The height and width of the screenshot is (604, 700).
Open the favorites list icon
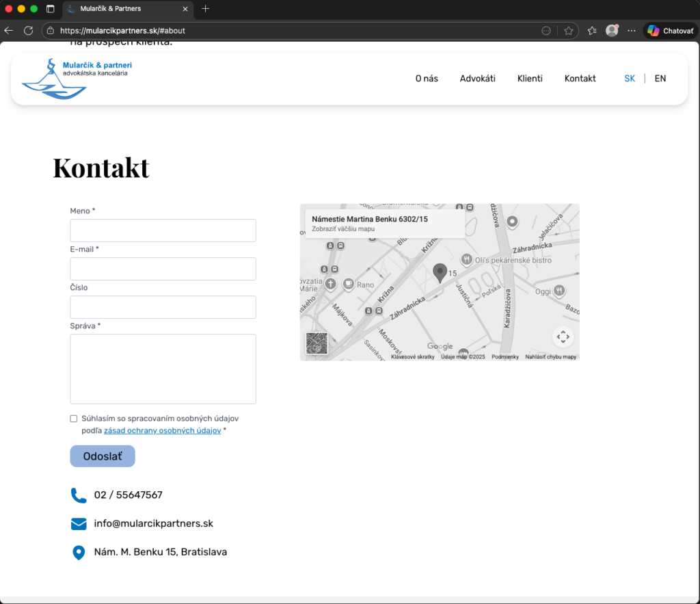tap(592, 31)
